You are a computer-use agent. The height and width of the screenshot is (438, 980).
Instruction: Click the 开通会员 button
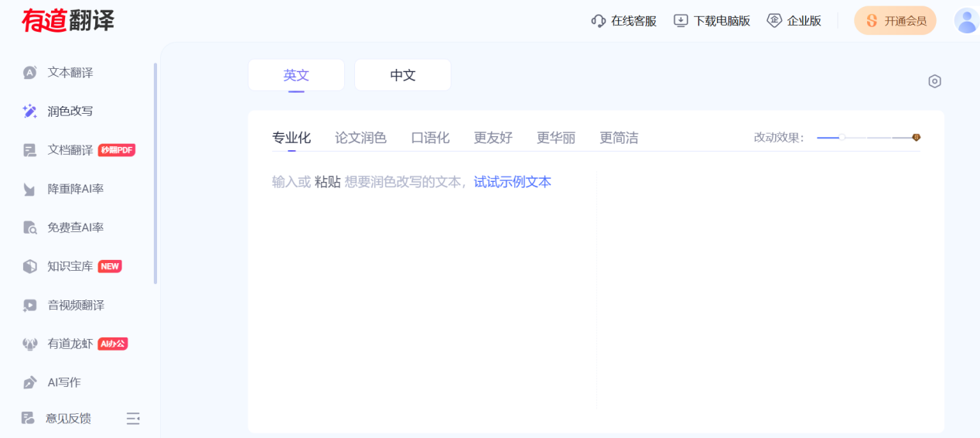tap(895, 21)
